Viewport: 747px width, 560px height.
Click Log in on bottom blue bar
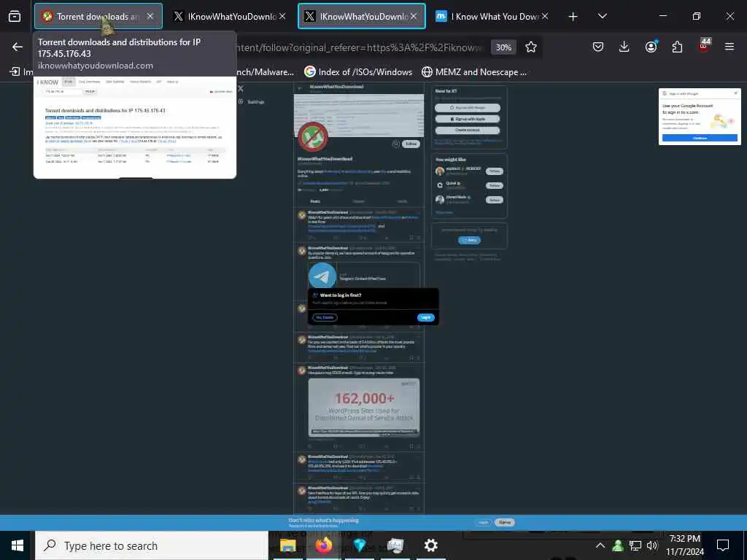coord(483,522)
